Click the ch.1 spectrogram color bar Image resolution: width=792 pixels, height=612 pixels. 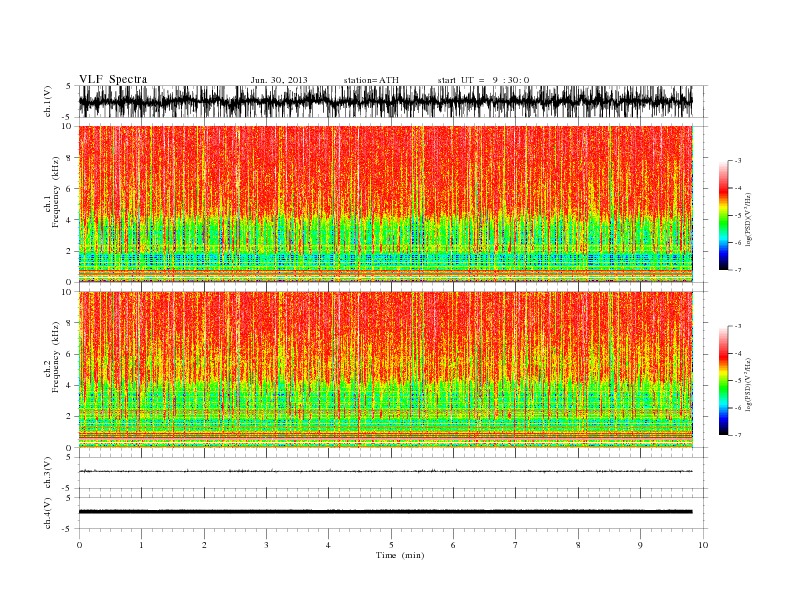(x=724, y=215)
